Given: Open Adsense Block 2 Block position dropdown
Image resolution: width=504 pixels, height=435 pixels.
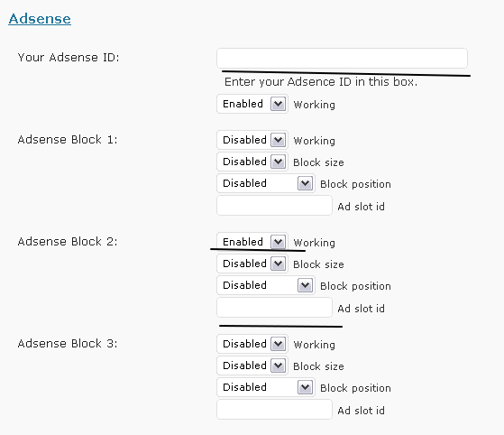Looking at the screenshot, I should [x=266, y=285].
